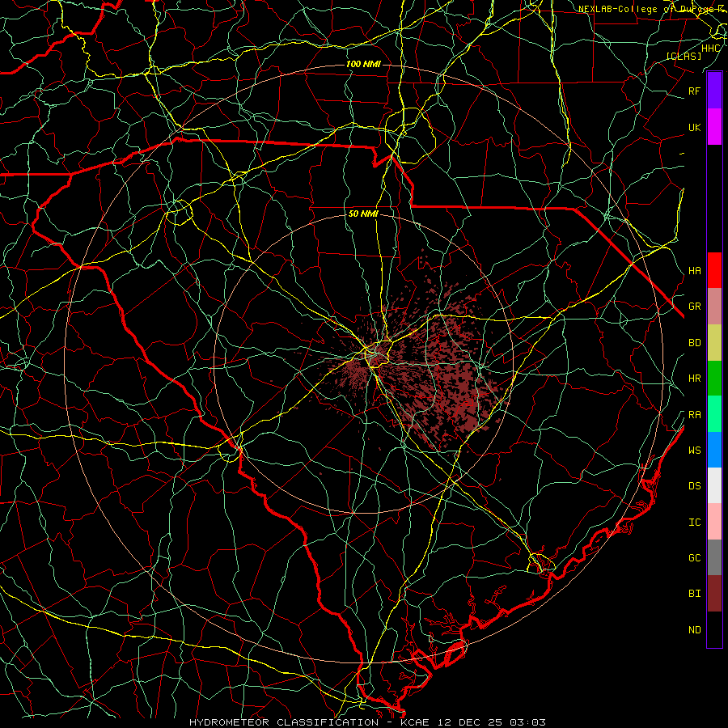Click the HR legend label
Viewport: 728px width, 728px height.
tap(694, 379)
